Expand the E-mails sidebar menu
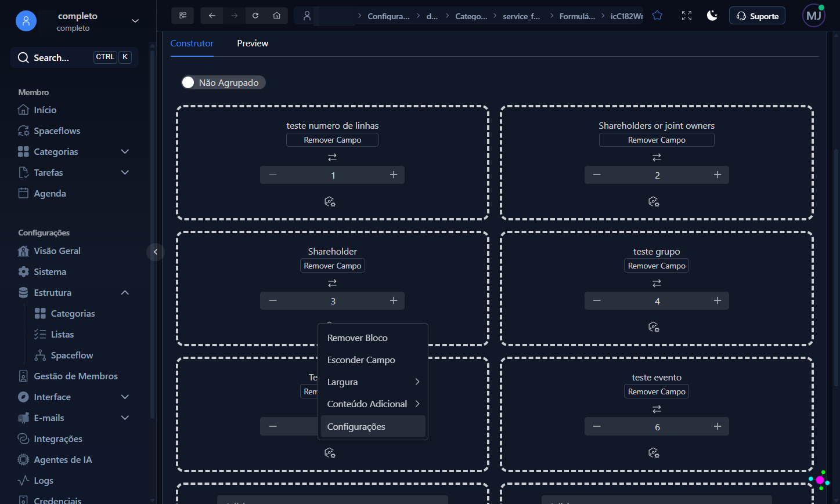Viewport: 840px width, 504px height. [x=125, y=418]
